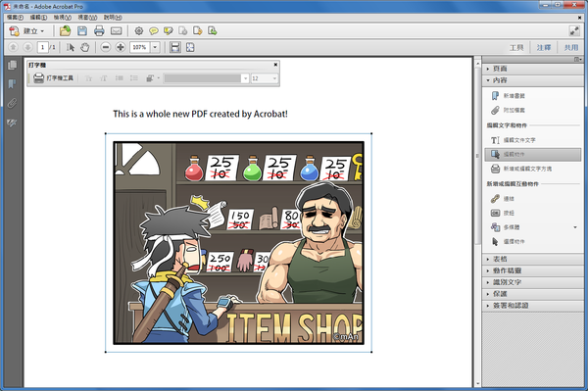The image size is (588, 391).
Task: Go to previous page arrow
Action: tap(13, 47)
